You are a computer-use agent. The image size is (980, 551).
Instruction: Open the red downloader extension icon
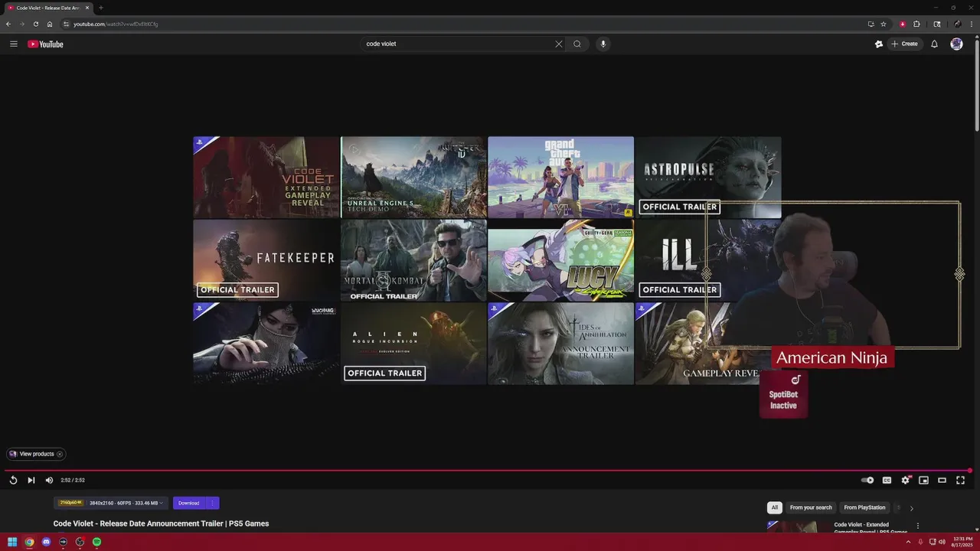pos(903,24)
